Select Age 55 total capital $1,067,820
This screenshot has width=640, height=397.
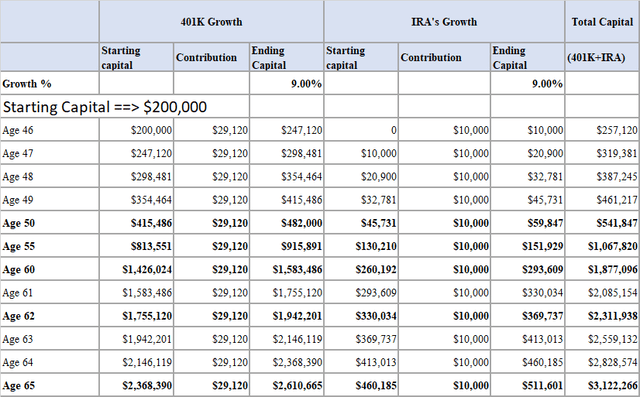(x=602, y=246)
